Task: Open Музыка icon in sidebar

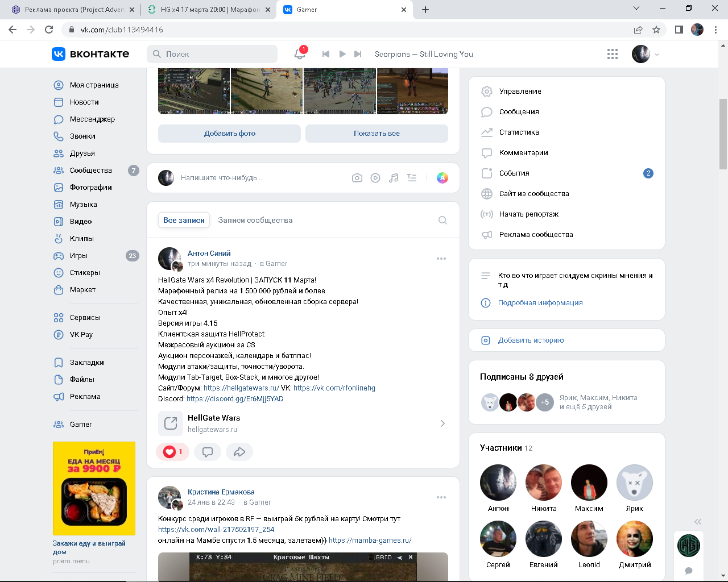Action: pos(59,205)
